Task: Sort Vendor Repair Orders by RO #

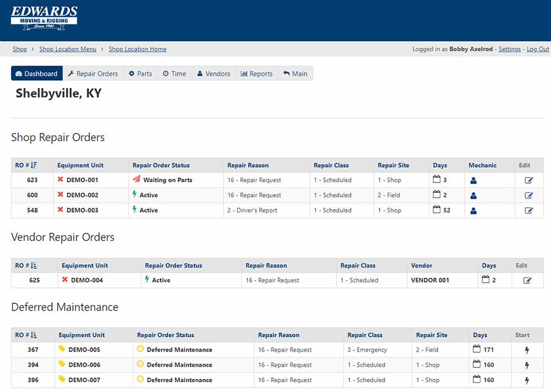Action: [x=26, y=265]
